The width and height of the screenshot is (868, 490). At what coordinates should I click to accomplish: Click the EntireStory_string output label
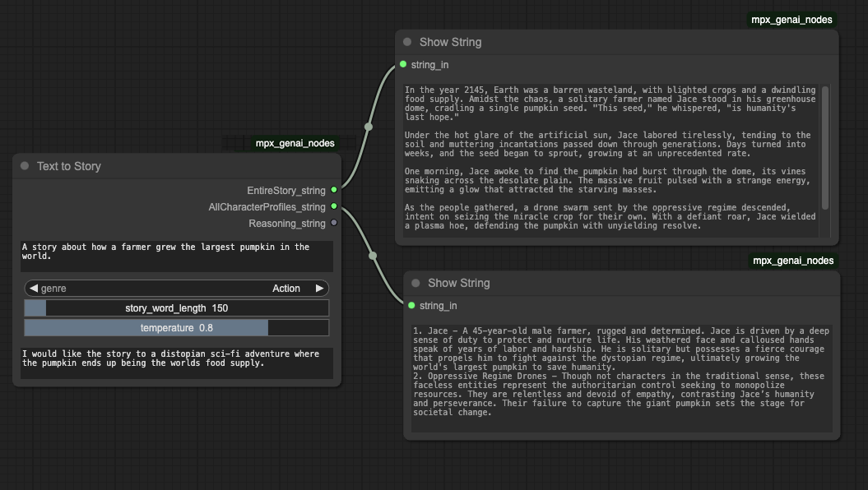[x=286, y=190]
